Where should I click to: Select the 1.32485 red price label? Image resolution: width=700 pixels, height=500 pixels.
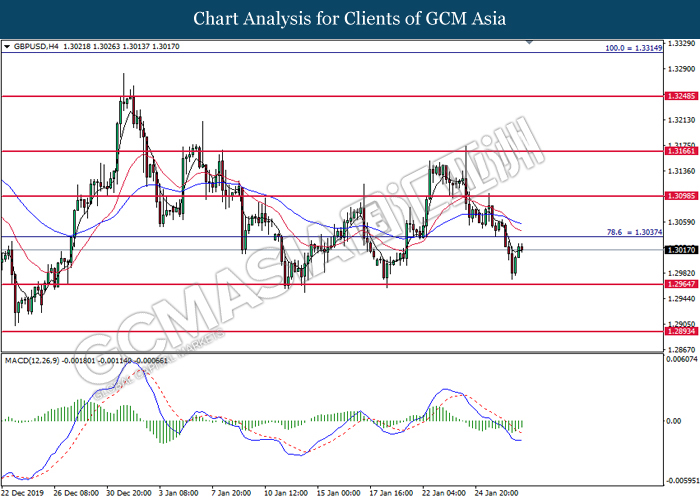pyautogui.click(x=681, y=96)
